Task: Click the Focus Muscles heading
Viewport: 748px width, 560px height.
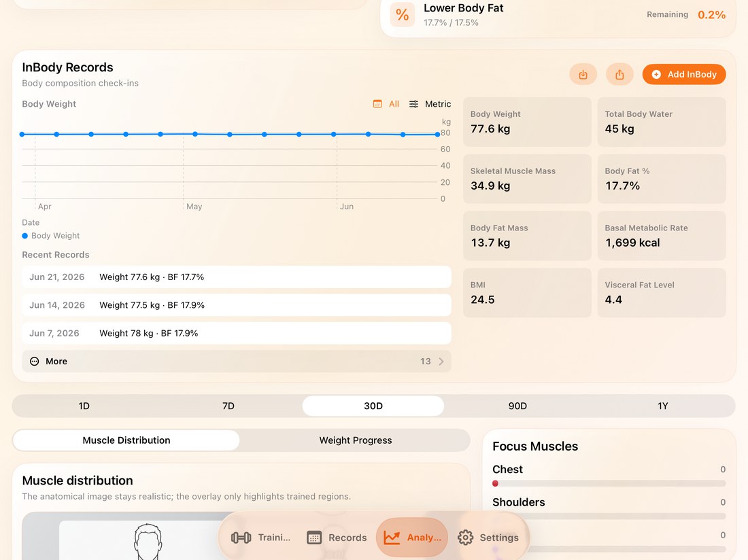Action: click(x=534, y=446)
